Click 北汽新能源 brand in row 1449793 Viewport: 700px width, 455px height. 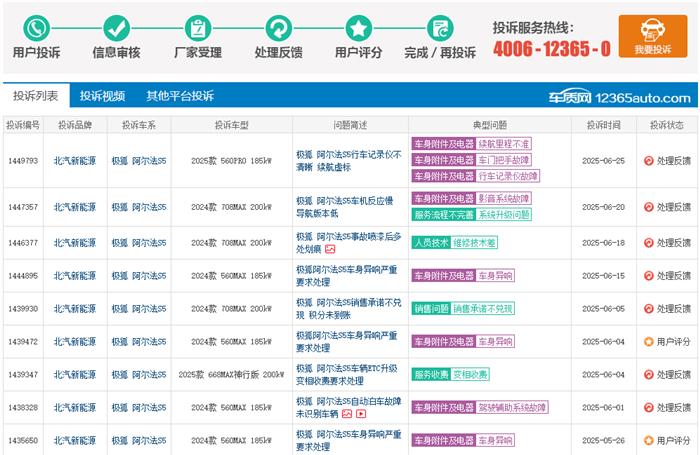coord(75,161)
